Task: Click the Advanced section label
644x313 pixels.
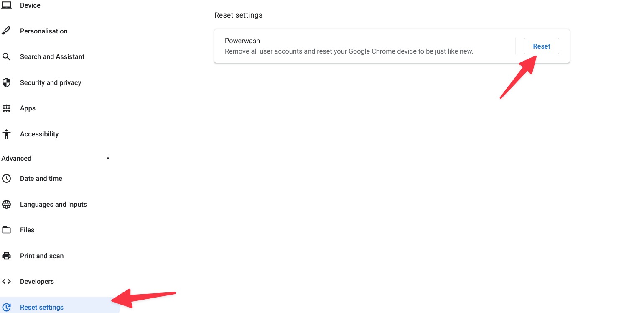Action: point(16,158)
